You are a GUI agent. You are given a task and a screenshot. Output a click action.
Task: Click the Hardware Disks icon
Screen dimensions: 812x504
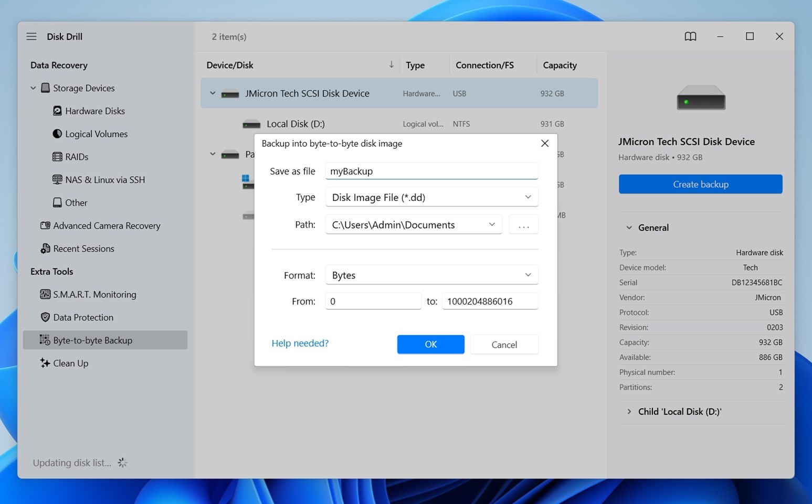click(57, 111)
